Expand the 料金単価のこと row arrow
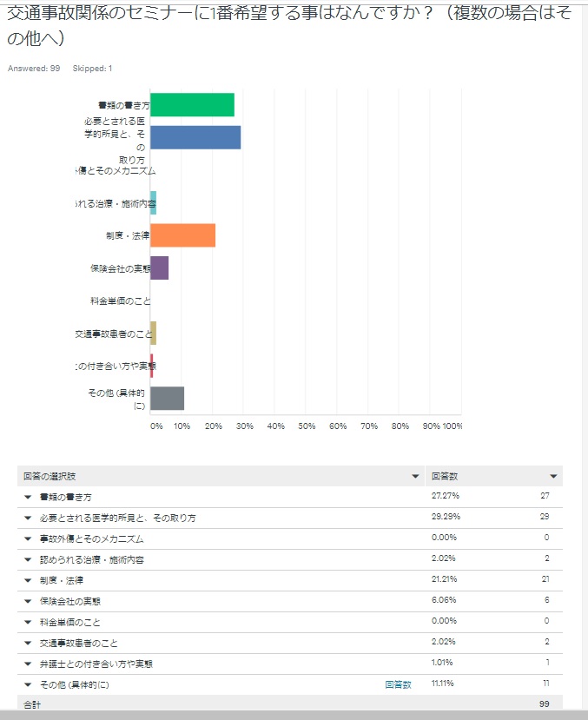 click(x=28, y=623)
